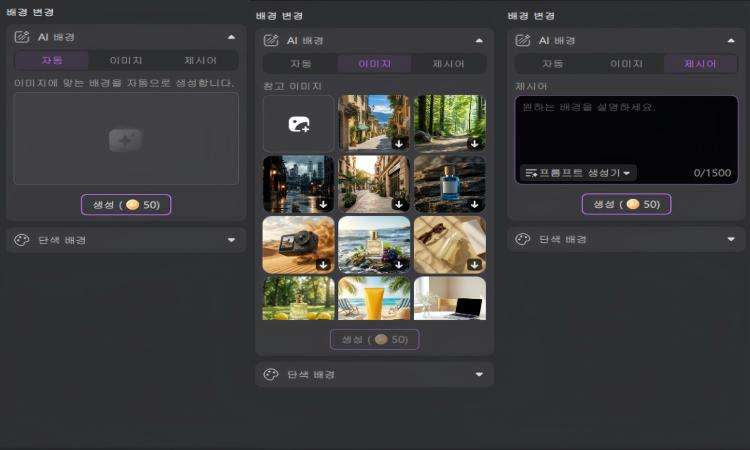
Task: Select 자동 tab in right panel
Action: click(552, 64)
